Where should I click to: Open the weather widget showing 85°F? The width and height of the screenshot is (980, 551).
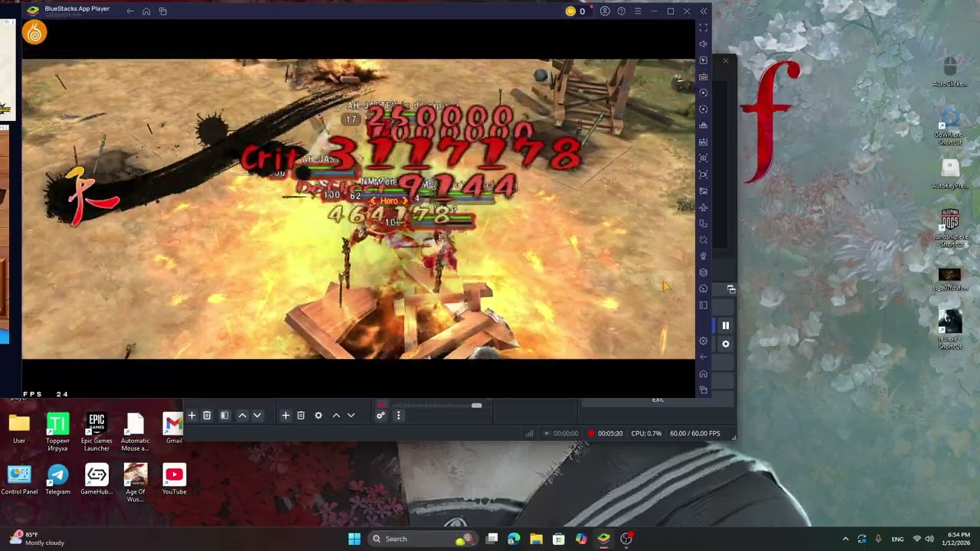pyautogui.click(x=37, y=539)
